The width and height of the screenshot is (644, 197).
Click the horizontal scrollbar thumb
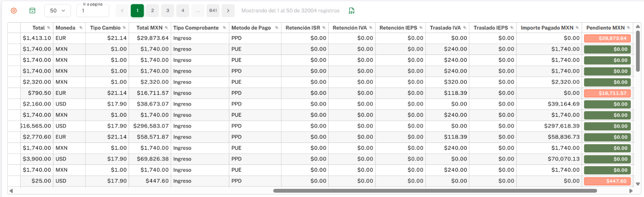(435, 191)
